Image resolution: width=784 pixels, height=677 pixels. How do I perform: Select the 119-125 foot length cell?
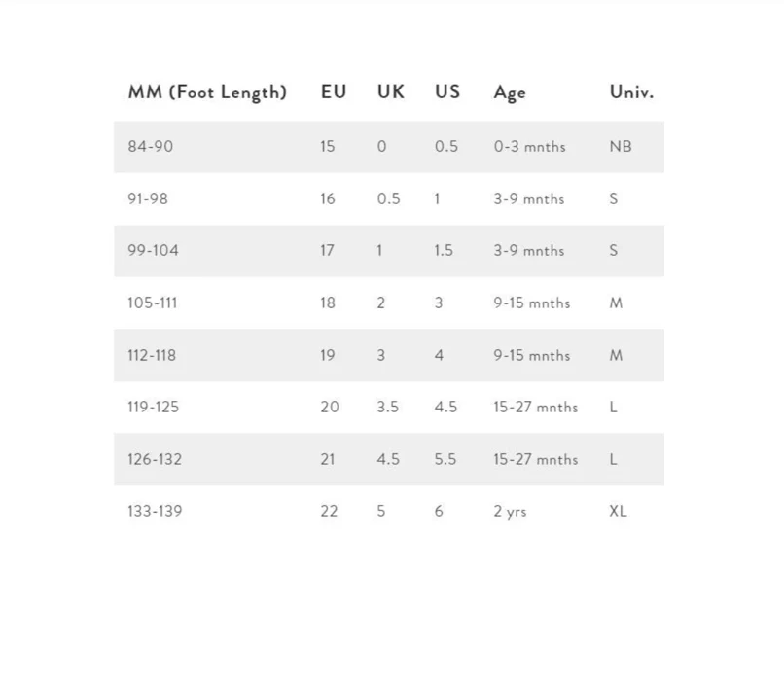154,407
